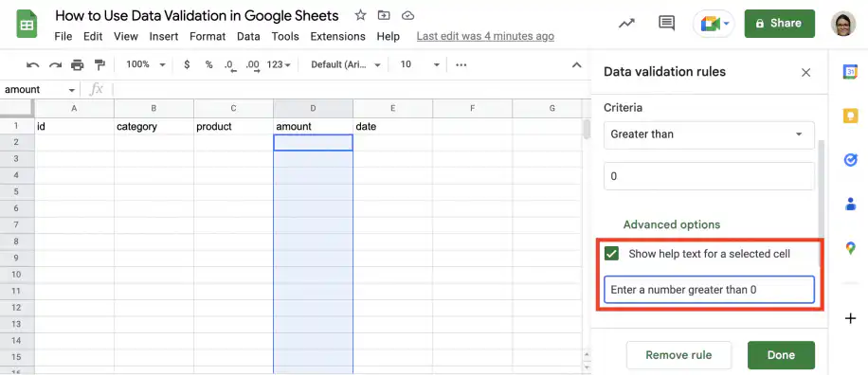868x375 pixels.
Task: Select column A header
Action: coord(74,108)
